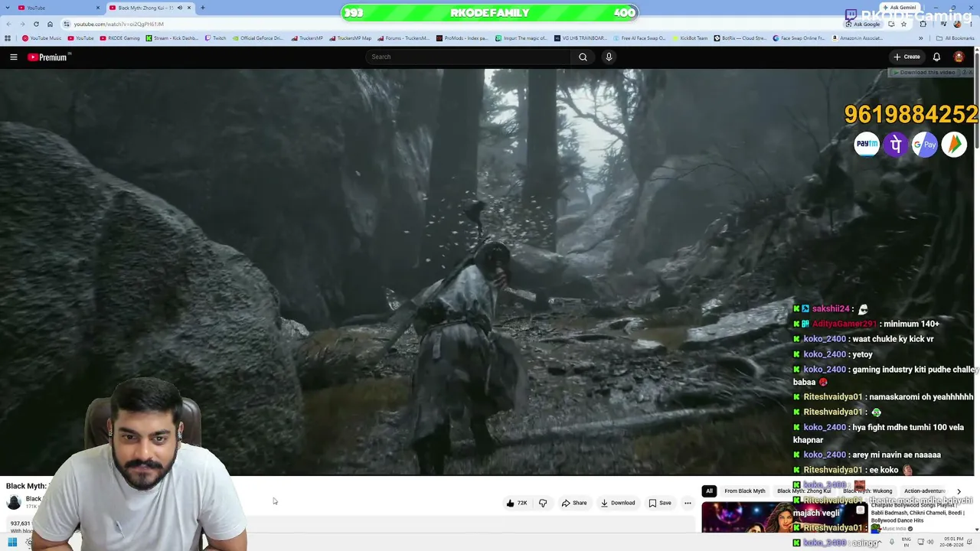The height and width of the screenshot is (551, 980).
Task: Open the KickBot Team bookmark
Action: click(x=690, y=38)
